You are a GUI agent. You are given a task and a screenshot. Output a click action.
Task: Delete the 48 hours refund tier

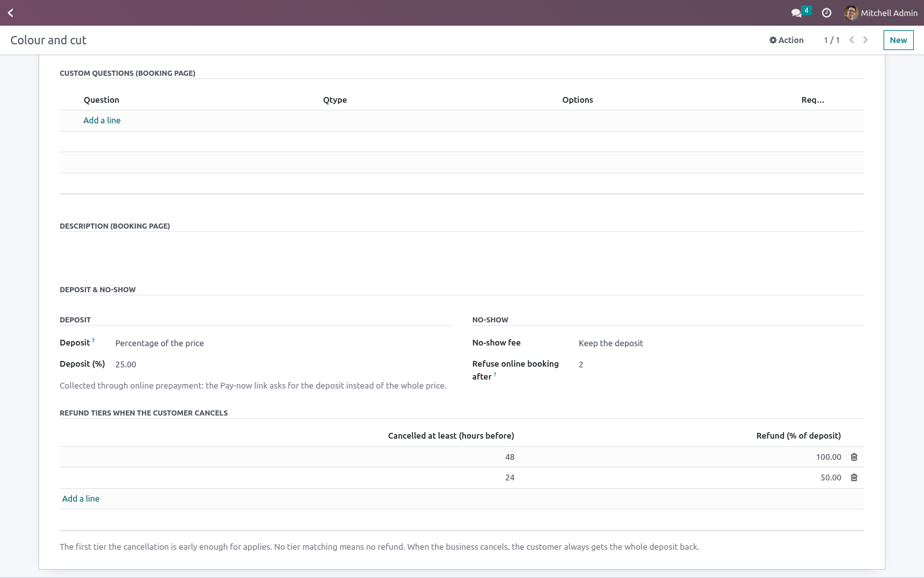point(854,457)
